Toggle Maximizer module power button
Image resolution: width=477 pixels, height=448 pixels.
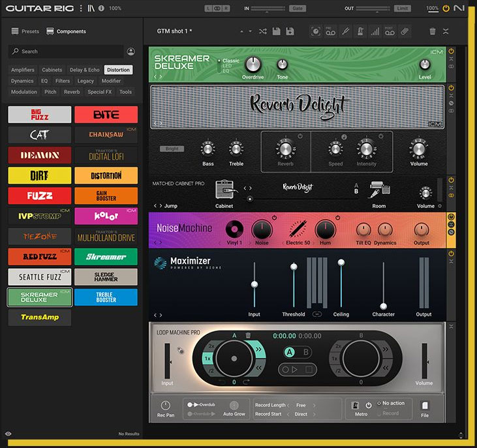pos(451,254)
